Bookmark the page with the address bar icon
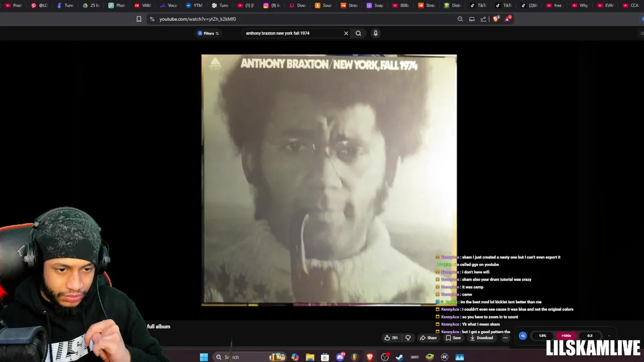 pyautogui.click(x=139, y=19)
